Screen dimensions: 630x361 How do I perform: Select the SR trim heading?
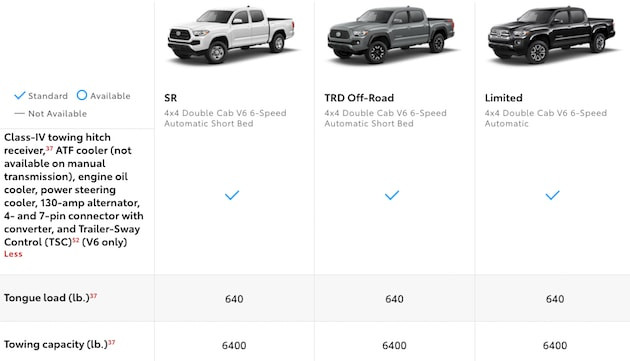(170, 98)
